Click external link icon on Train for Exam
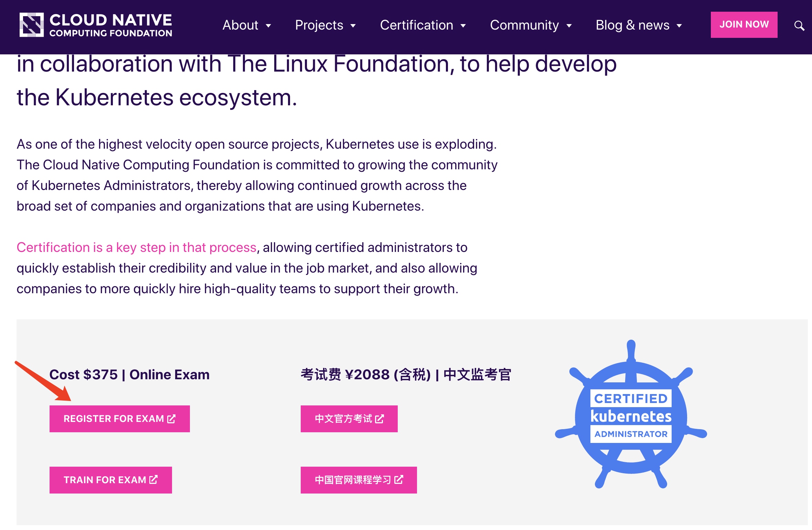Viewport: 812px width, 530px height. click(x=153, y=480)
